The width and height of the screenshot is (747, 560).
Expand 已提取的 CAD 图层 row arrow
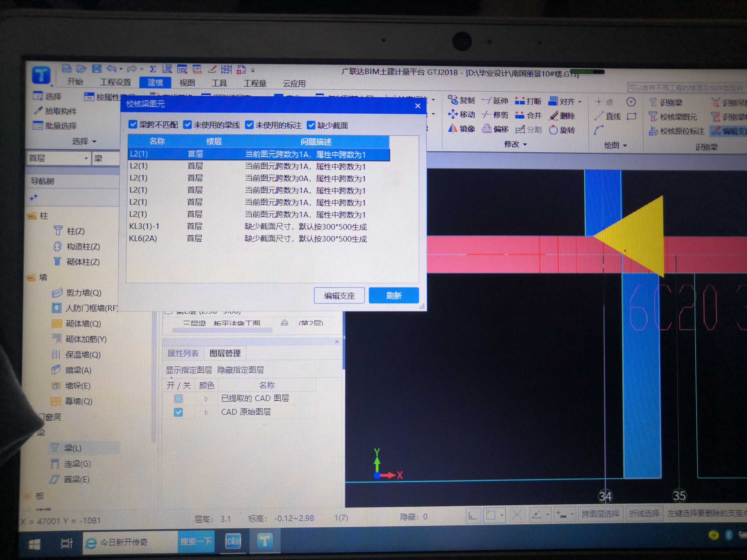(x=206, y=399)
